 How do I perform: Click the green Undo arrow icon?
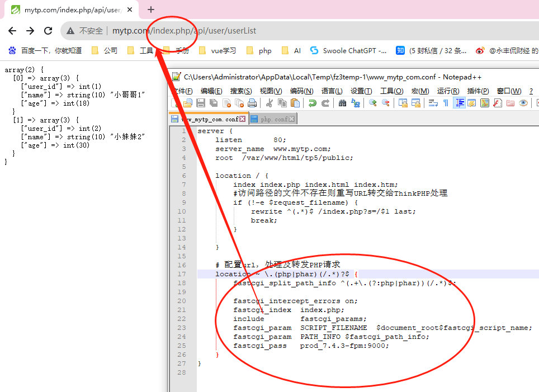click(313, 103)
